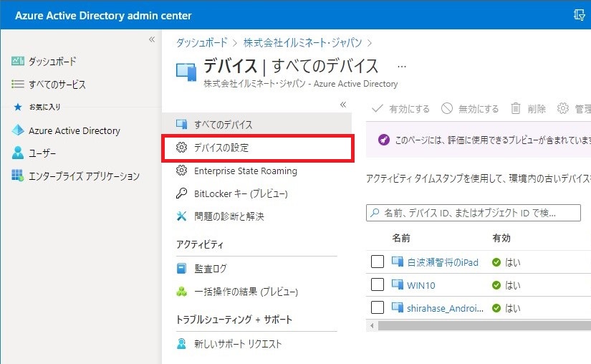Open ダッシュボード in the sidebar
The height and width of the screenshot is (364, 591).
coord(52,62)
